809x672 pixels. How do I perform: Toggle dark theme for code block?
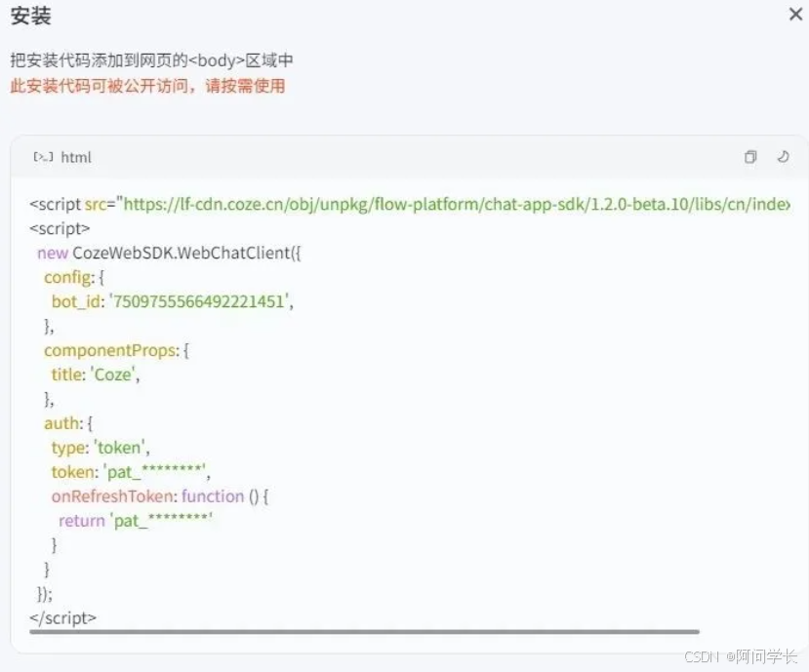[x=784, y=156]
